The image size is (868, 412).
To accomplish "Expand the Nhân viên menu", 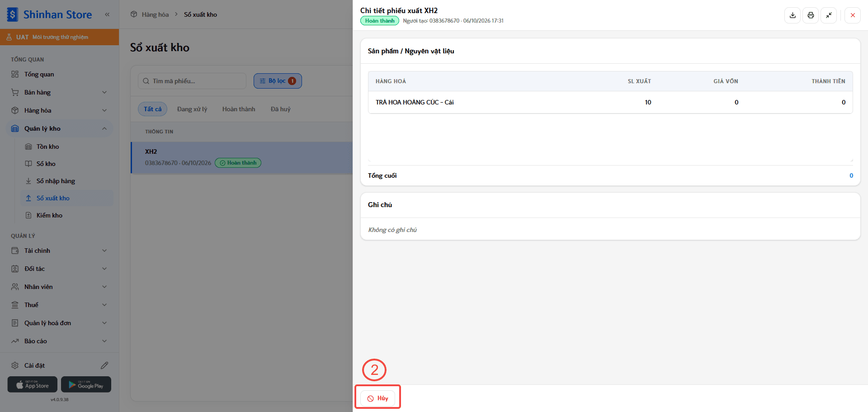I will click(x=60, y=287).
